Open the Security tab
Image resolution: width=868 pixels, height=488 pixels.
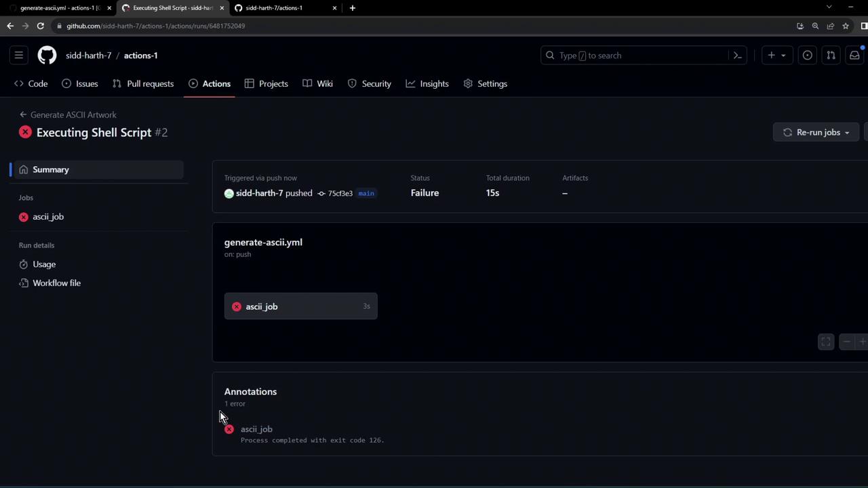pos(370,83)
